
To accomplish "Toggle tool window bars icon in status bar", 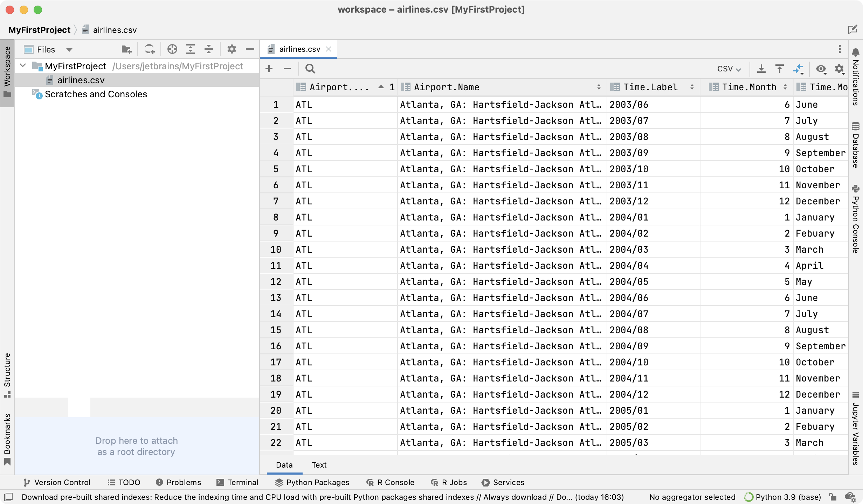I will pyautogui.click(x=9, y=497).
